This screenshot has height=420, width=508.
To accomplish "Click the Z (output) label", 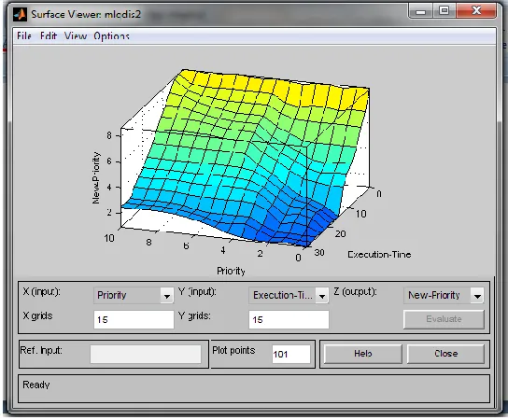I will (355, 292).
